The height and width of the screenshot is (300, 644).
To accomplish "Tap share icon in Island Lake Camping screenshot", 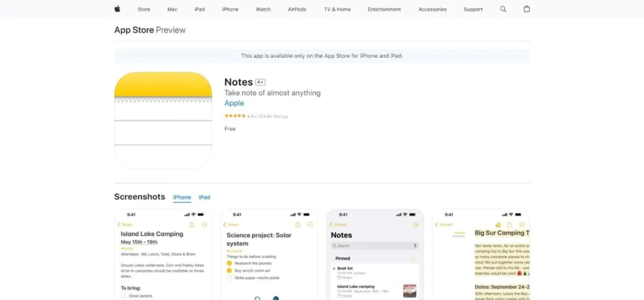I will coord(192,225).
